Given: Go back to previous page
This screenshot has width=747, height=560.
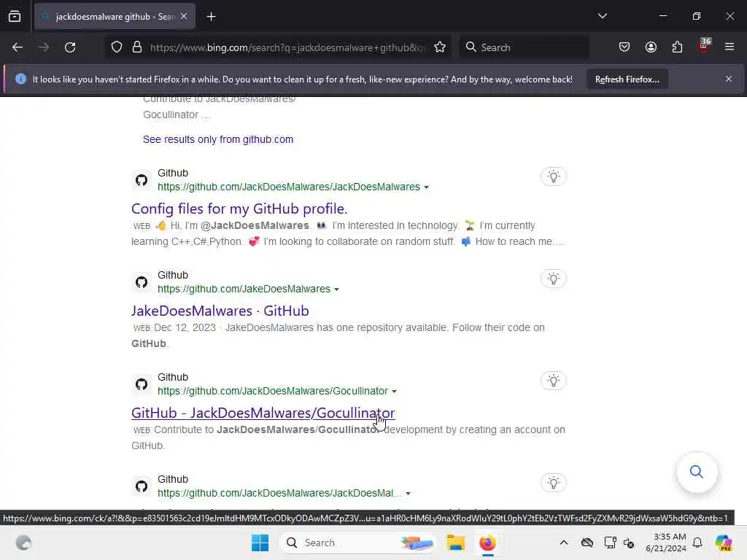Looking at the screenshot, I should [18, 47].
